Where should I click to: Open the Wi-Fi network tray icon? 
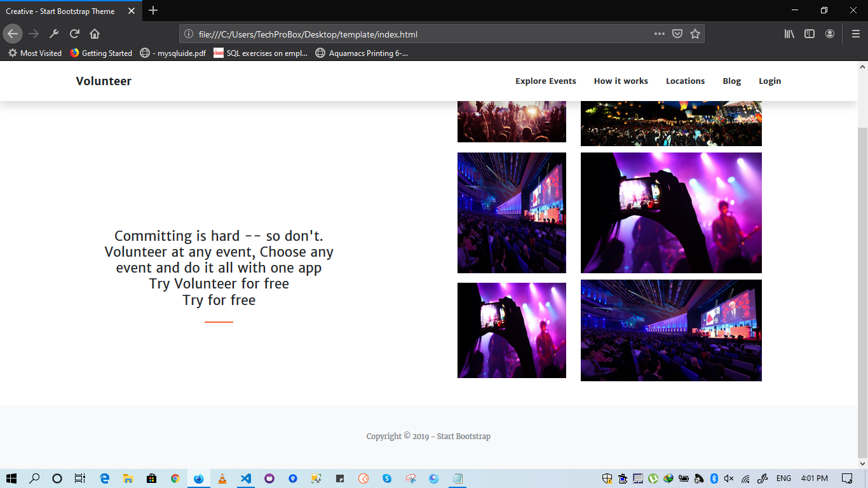point(746,478)
